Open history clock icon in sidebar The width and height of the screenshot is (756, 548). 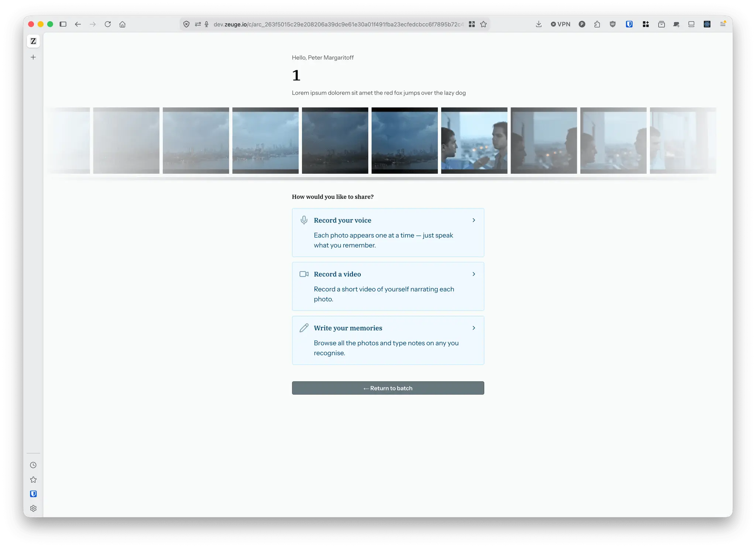coord(33,465)
